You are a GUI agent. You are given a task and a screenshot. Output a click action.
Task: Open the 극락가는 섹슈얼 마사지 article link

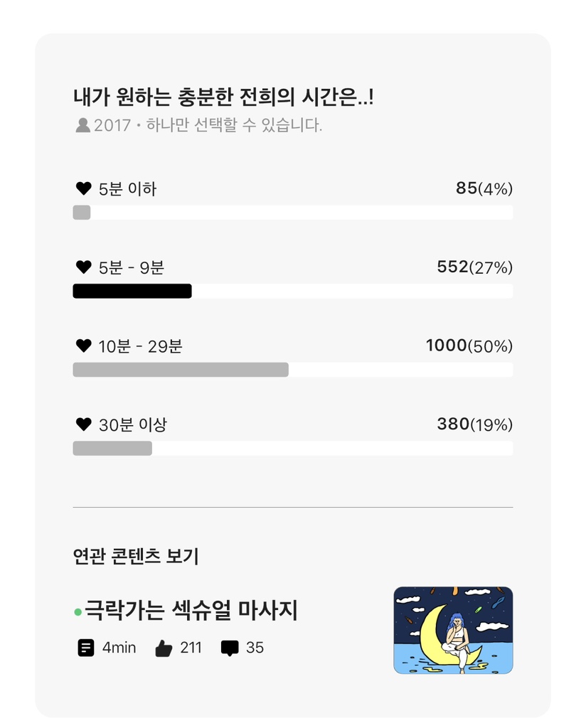tap(191, 610)
